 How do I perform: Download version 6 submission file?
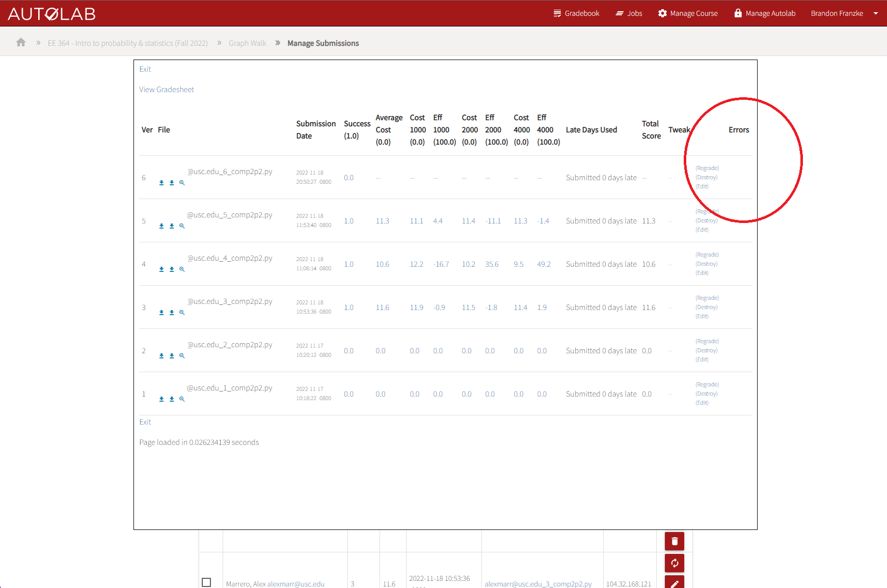pos(162,182)
